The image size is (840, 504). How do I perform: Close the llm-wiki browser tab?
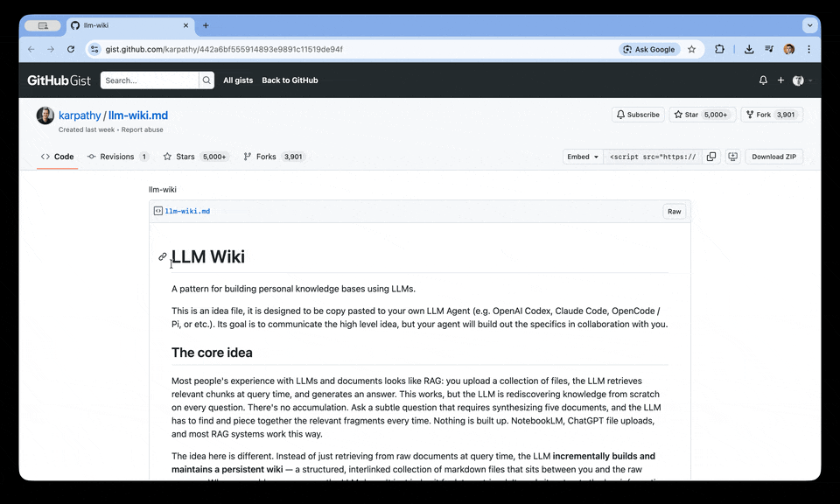(x=185, y=25)
